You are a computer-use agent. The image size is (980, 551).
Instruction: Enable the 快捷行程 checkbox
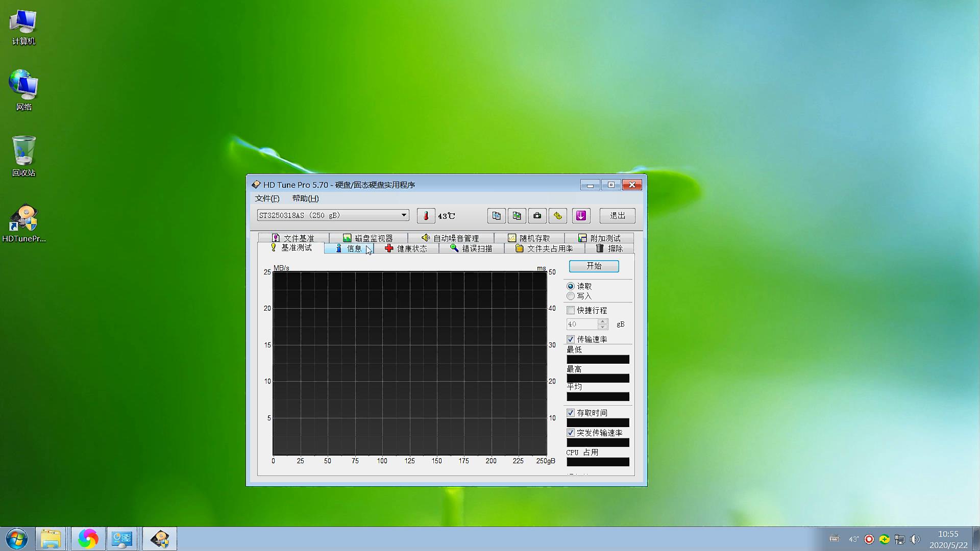tap(571, 310)
